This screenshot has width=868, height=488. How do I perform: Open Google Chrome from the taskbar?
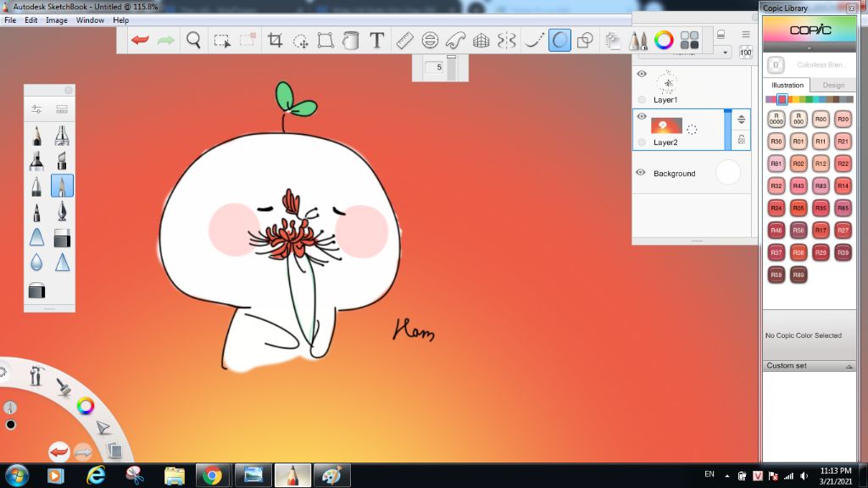212,475
